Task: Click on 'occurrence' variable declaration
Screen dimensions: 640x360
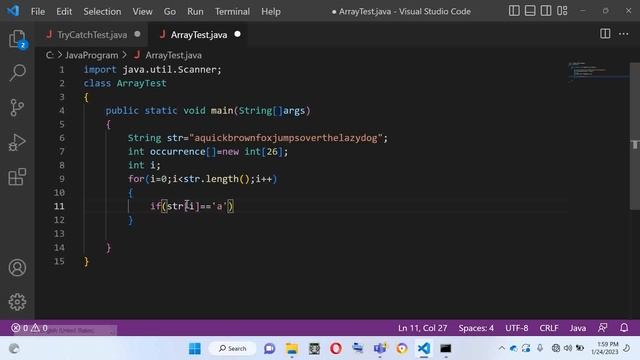Action: click(x=178, y=152)
